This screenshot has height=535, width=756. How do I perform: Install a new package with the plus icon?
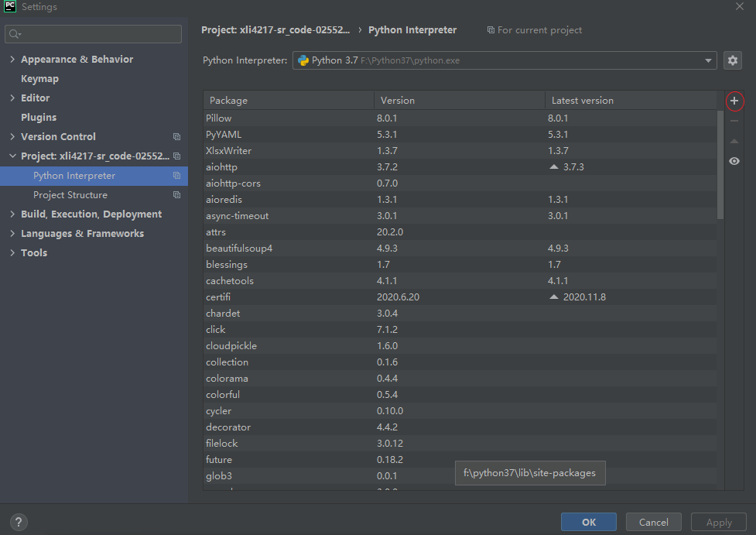point(733,101)
